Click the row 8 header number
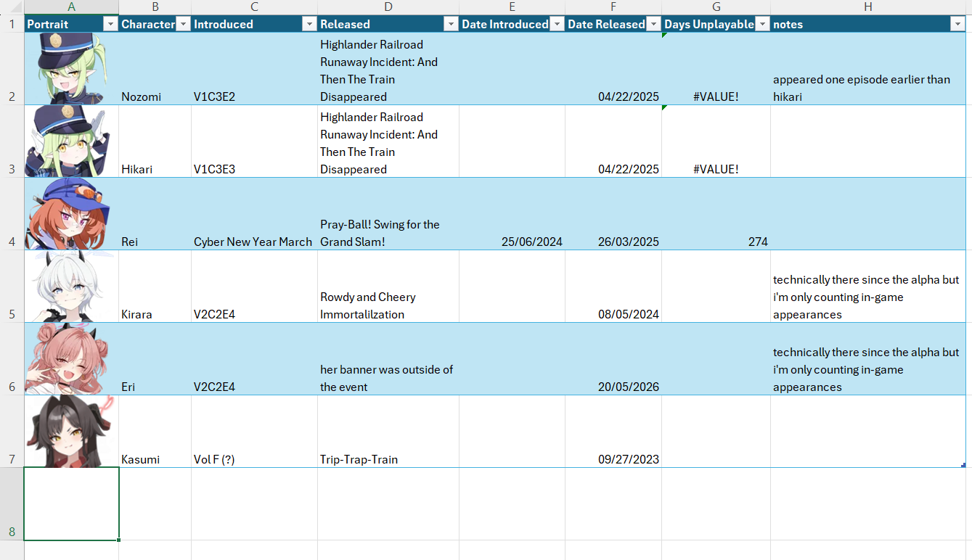Screen dimensions: 972x560 click(x=12, y=504)
